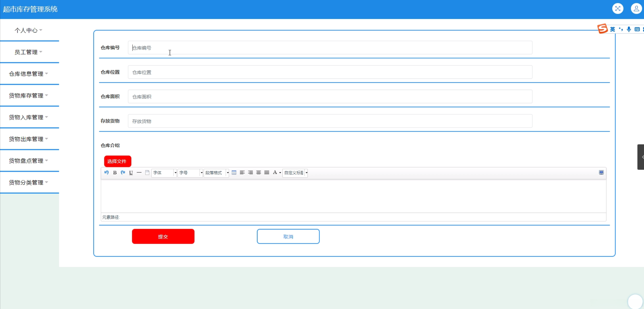Image resolution: width=644 pixels, height=309 pixels.
Task: Insert horizontal line with dash icon
Action: [139, 173]
